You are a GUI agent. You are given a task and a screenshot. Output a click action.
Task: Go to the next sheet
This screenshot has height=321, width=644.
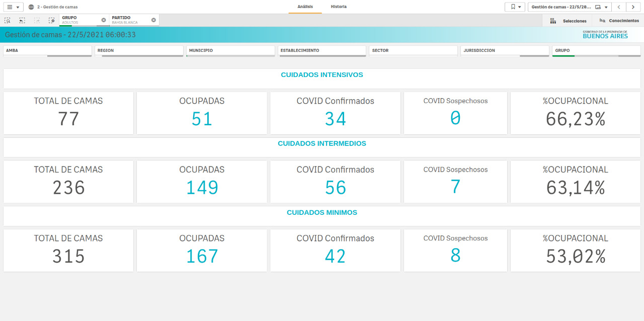tap(633, 7)
